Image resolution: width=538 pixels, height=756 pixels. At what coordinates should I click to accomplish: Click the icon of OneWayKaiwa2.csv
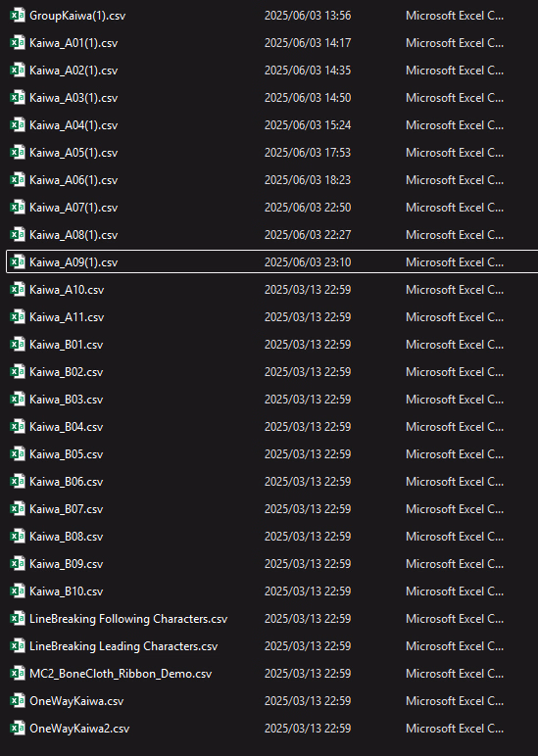tap(18, 728)
